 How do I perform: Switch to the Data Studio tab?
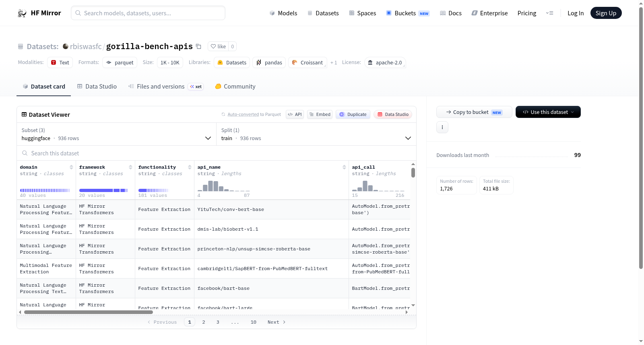click(97, 87)
